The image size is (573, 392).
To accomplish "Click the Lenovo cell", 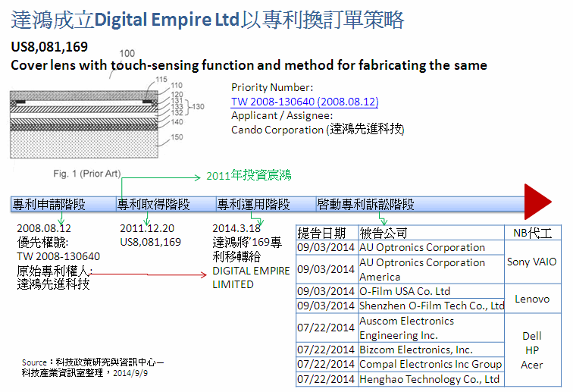I will coord(532,299).
